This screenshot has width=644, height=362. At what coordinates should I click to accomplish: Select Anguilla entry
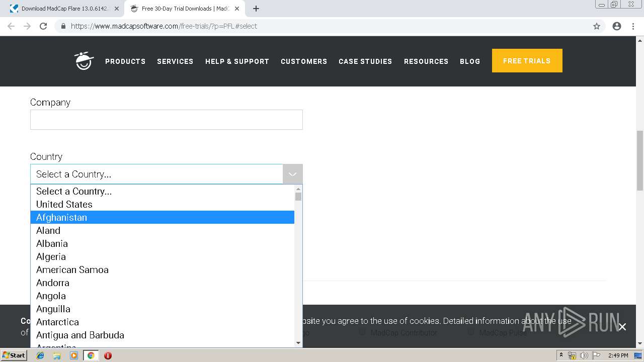[163, 309]
